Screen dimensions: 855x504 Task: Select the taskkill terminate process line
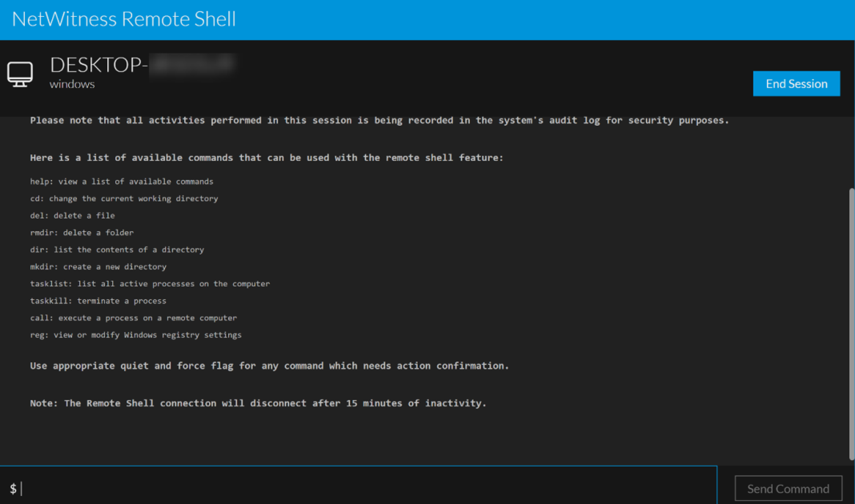pyautogui.click(x=98, y=300)
